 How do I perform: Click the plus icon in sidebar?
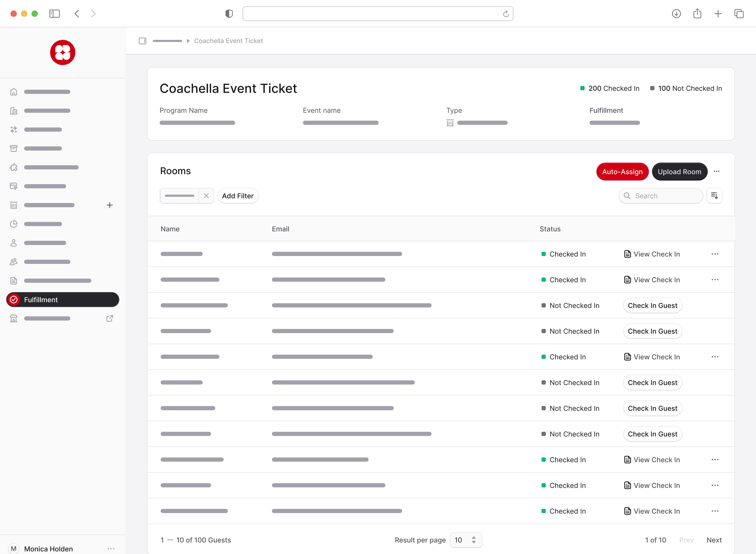pos(109,205)
